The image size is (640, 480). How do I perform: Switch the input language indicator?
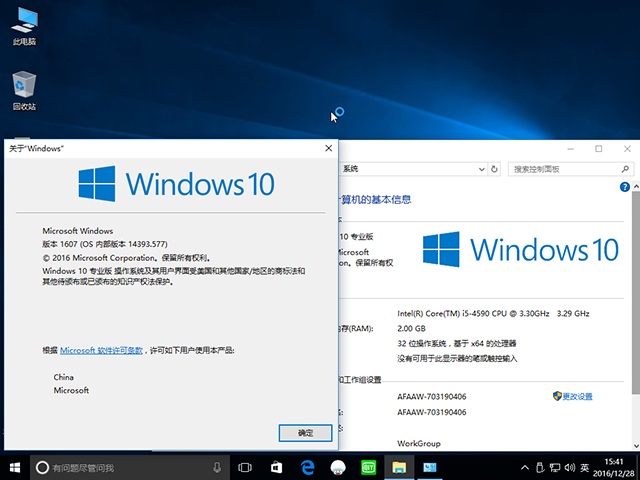tap(583, 467)
